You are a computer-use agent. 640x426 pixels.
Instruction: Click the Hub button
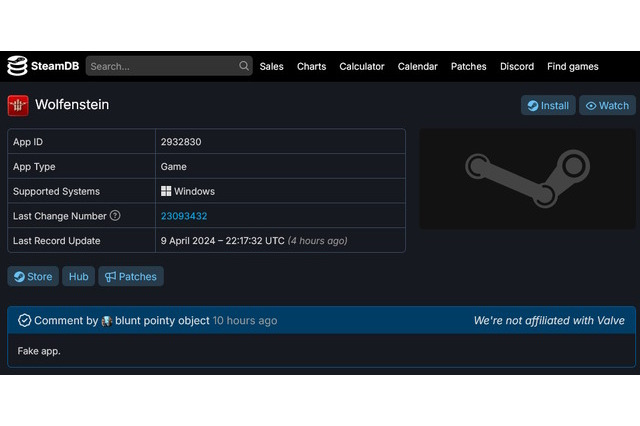point(78,276)
